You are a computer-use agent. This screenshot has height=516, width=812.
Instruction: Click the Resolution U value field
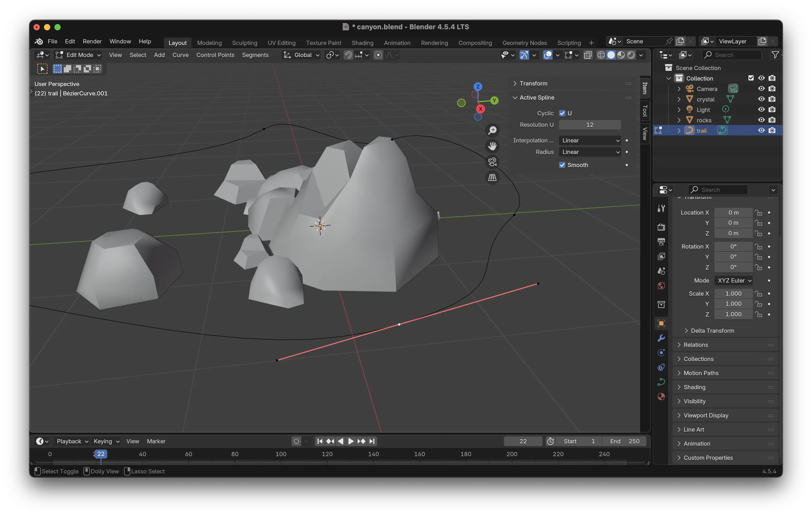click(x=589, y=125)
